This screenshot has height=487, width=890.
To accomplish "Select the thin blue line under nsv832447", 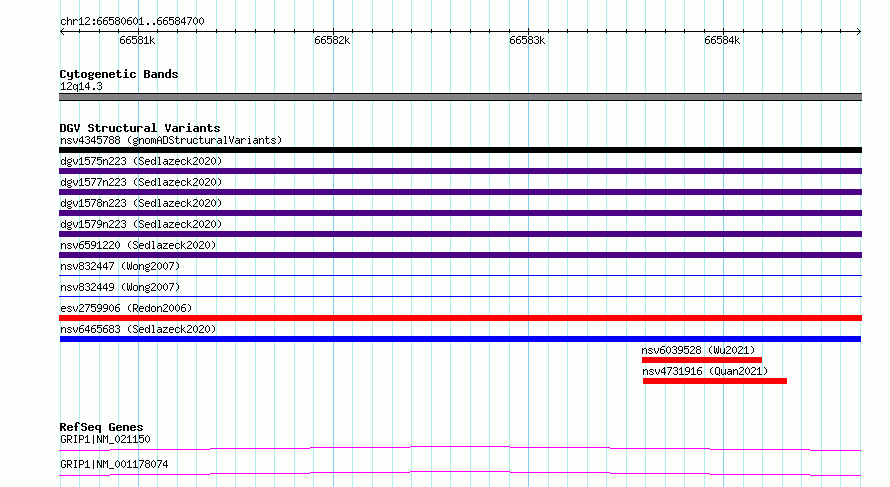I will pyautogui.click(x=460, y=276).
